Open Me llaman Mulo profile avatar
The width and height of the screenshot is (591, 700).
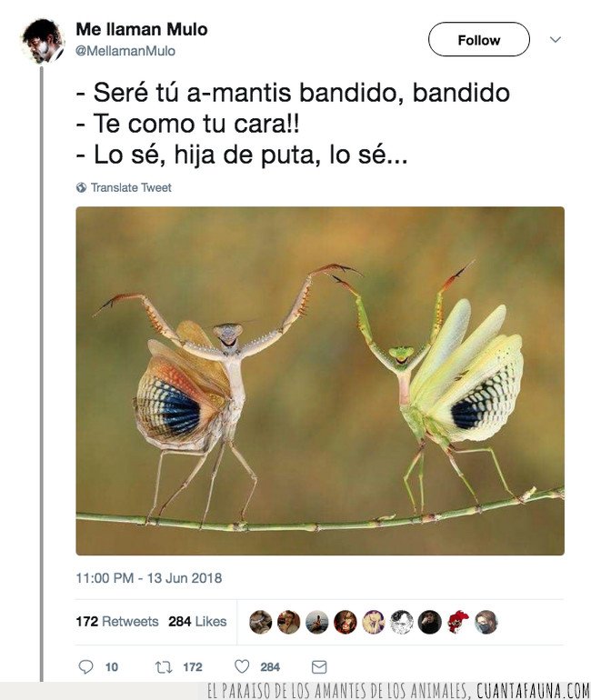pyautogui.click(x=43, y=41)
